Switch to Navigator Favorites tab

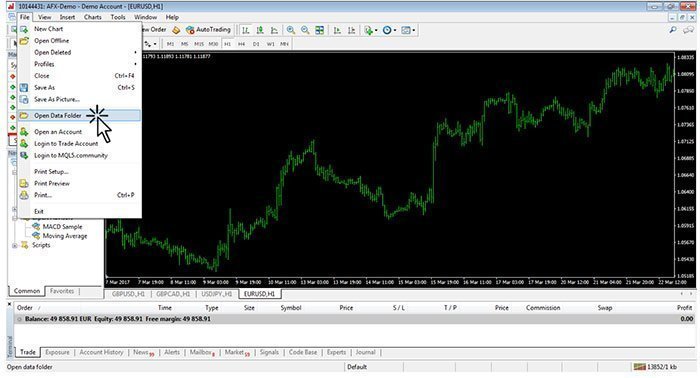coord(62,291)
